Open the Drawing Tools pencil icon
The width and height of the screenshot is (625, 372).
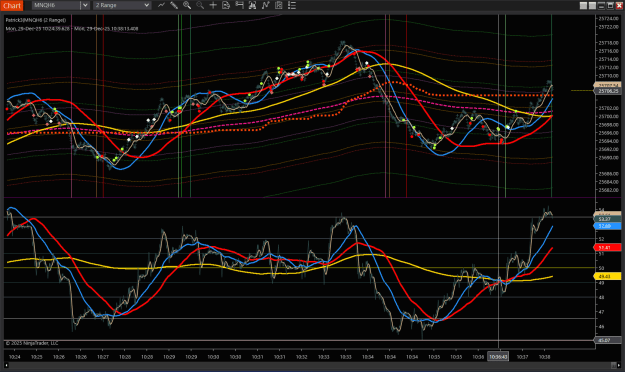[x=174, y=5]
